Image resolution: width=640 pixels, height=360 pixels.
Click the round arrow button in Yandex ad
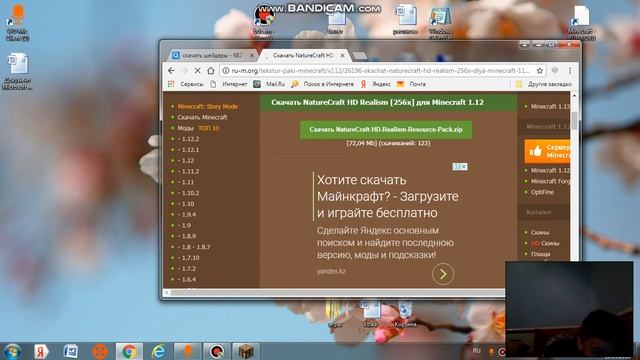(x=443, y=274)
